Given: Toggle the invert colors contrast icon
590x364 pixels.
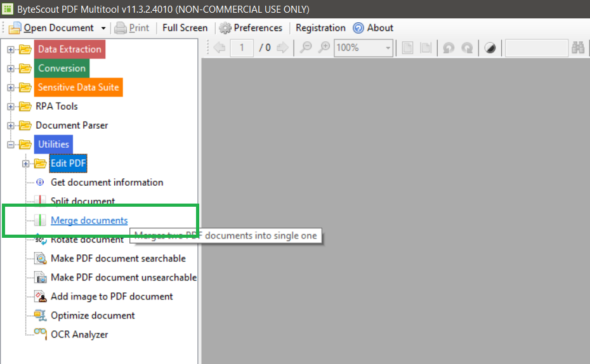Looking at the screenshot, I should (490, 48).
